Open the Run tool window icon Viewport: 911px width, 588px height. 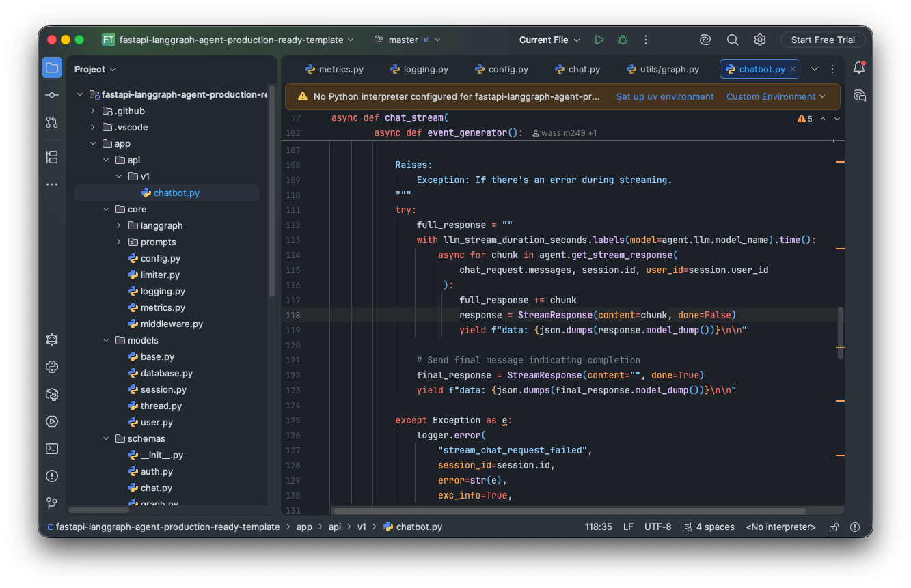coord(52,421)
